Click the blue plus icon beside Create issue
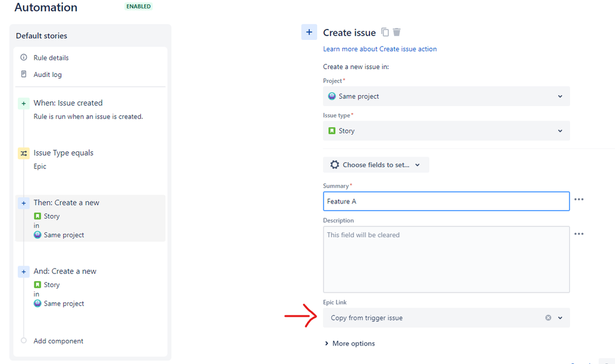Image resolution: width=615 pixels, height=364 pixels. click(x=309, y=32)
